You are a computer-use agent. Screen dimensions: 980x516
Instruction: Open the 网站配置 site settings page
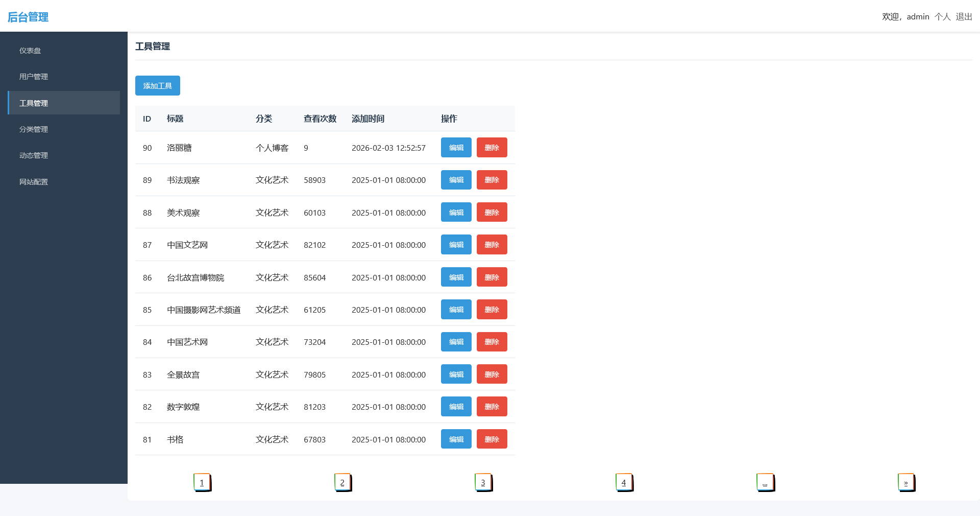[34, 181]
